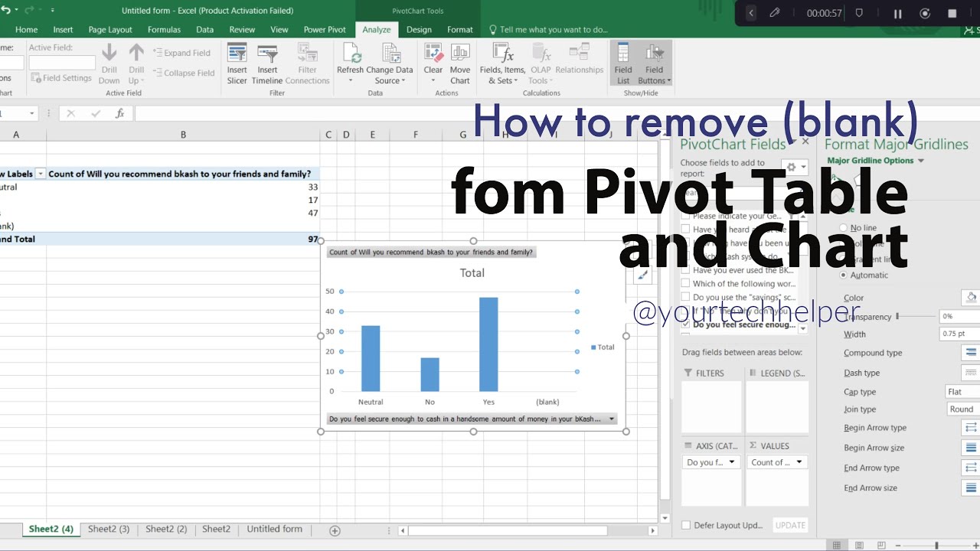The height and width of the screenshot is (551, 980).
Task: Open Fields, Items, & Sets
Action: click(501, 64)
